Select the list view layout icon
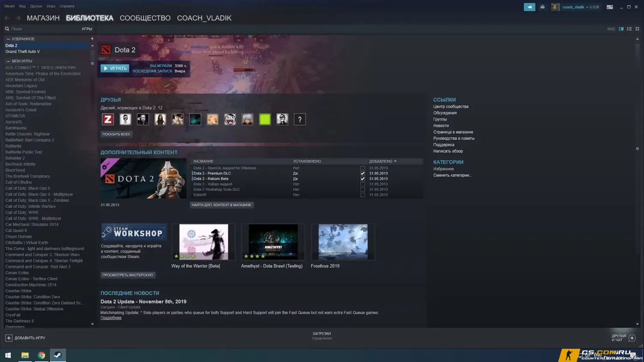 coord(629,29)
